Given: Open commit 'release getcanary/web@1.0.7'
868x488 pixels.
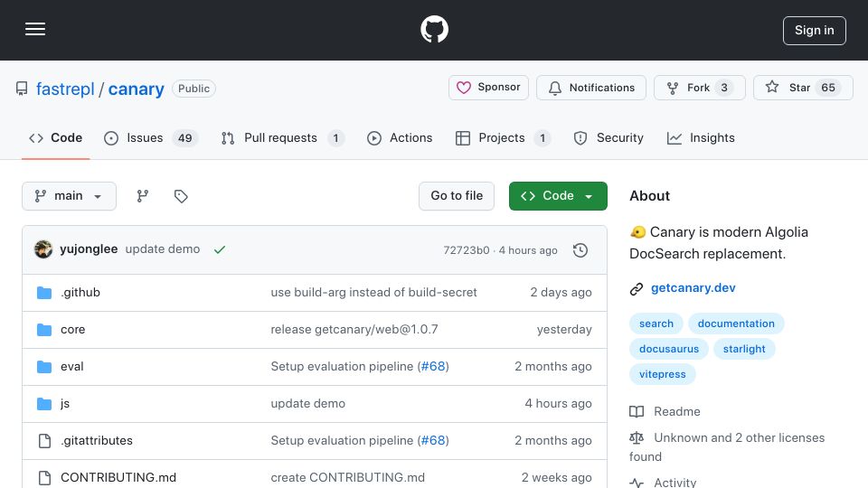Looking at the screenshot, I should tap(354, 329).
